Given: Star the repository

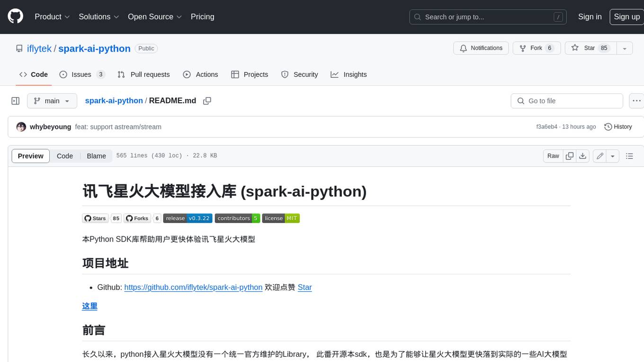Looking at the screenshot, I should click(590, 48).
